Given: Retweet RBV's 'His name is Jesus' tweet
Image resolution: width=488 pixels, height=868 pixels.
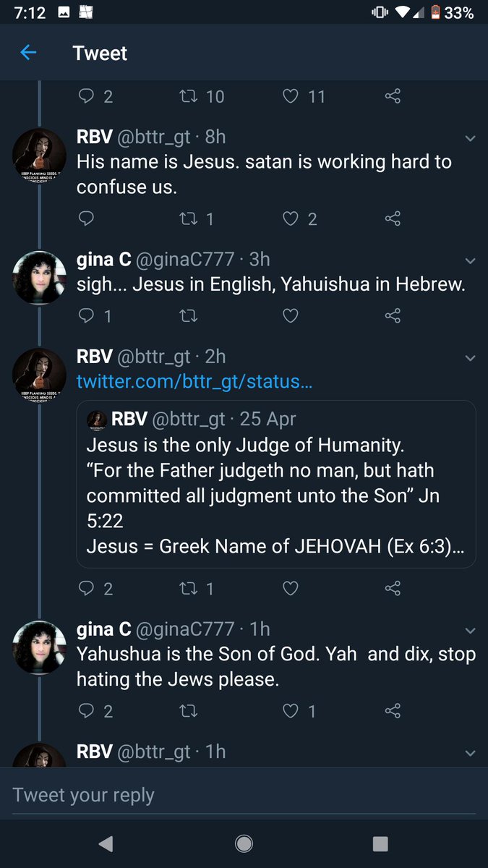Looking at the screenshot, I should [189, 218].
